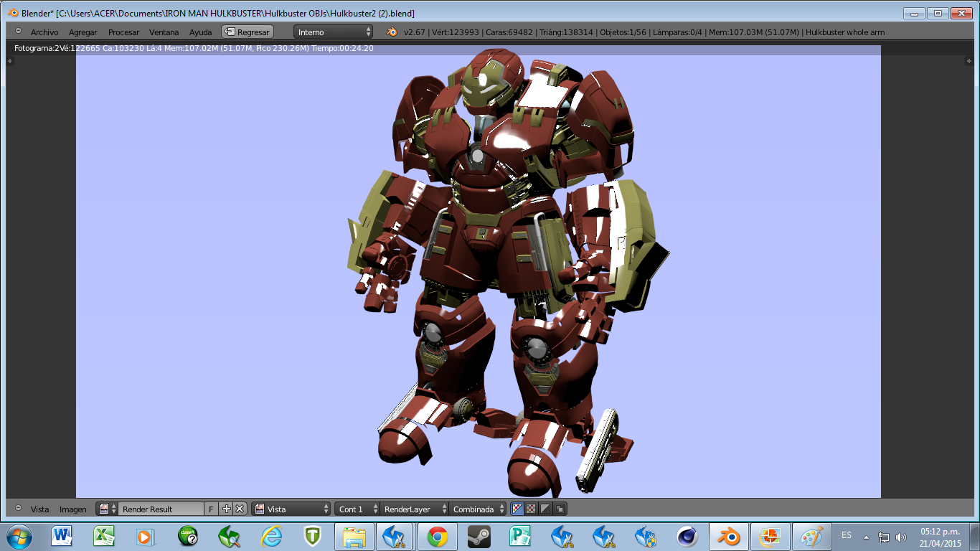Launch Microsoft Publisher from taskbar
Image resolution: width=980 pixels, height=551 pixels.
[520, 536]
